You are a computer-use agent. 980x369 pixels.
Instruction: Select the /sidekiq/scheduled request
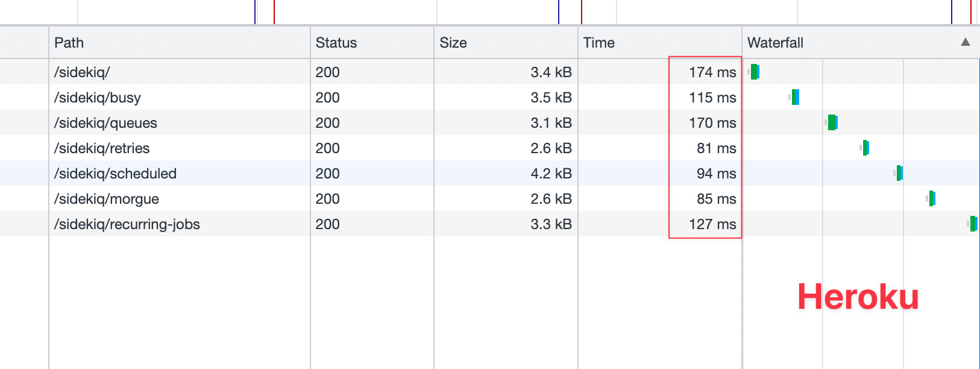[x=115, y=174]
